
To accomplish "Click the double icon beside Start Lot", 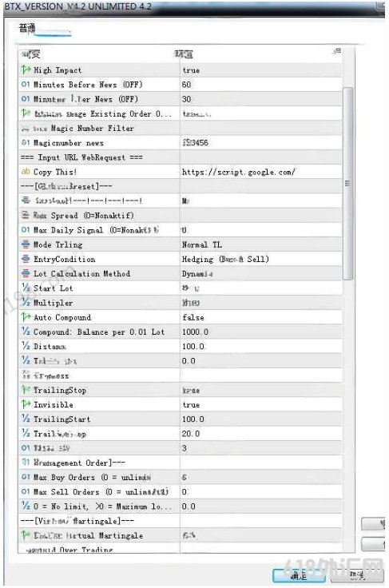I will 26,288.
